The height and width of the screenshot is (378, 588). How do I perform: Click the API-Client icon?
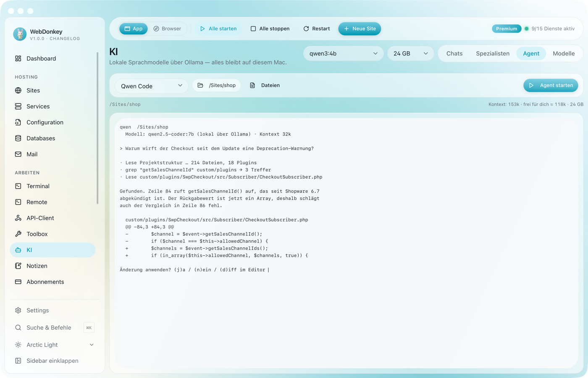coord(18,218)
